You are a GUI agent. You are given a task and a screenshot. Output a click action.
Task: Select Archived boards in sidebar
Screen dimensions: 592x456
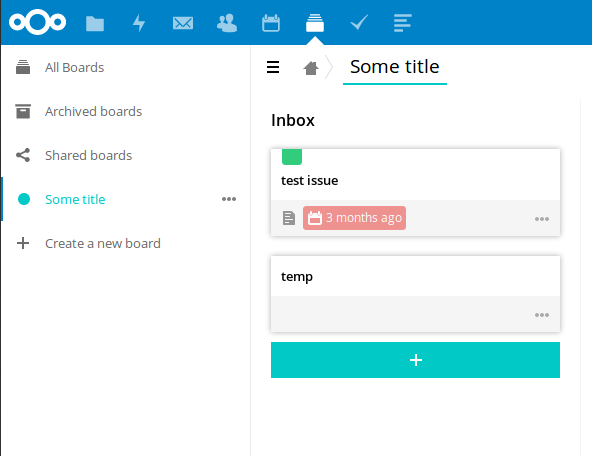(x=125, y=111)
